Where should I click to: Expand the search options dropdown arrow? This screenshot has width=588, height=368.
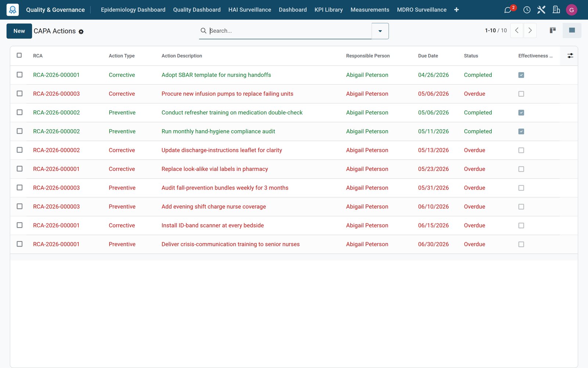380,31
